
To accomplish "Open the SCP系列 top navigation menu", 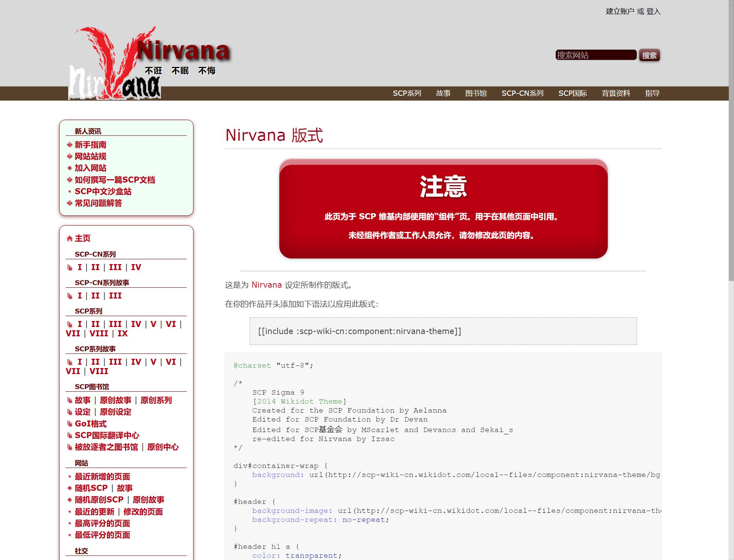I will click(x=407, y=93).
